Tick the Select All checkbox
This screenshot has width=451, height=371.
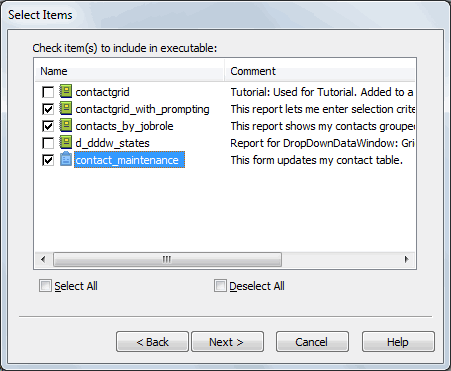[x=45, y=286]
